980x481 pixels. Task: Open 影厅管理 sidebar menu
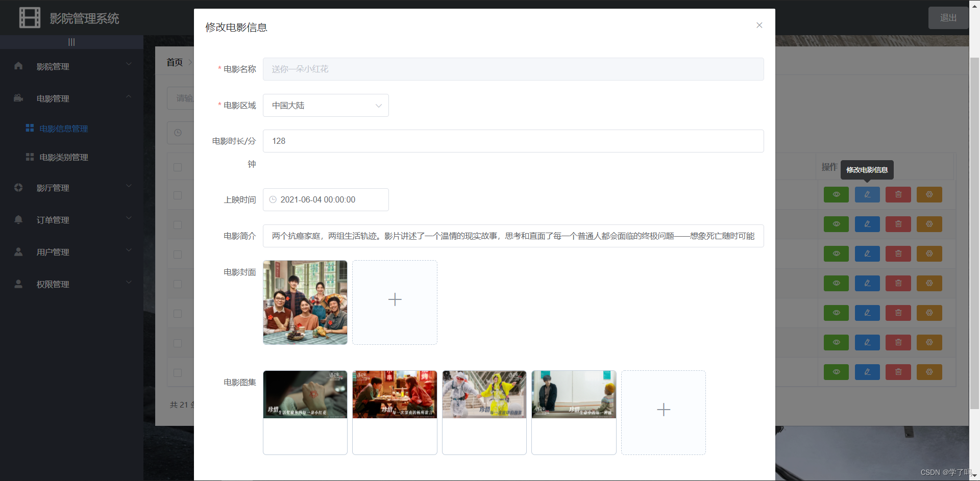[71, 188]
